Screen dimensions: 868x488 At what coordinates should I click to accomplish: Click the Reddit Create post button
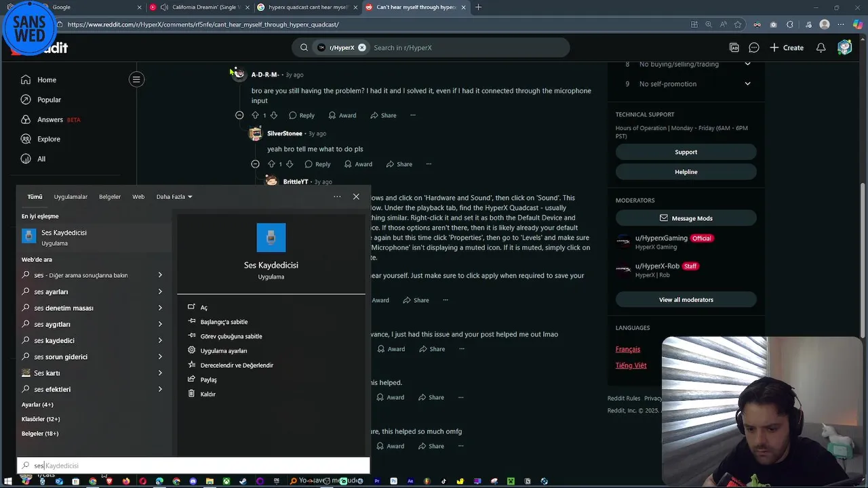[787, 47]
